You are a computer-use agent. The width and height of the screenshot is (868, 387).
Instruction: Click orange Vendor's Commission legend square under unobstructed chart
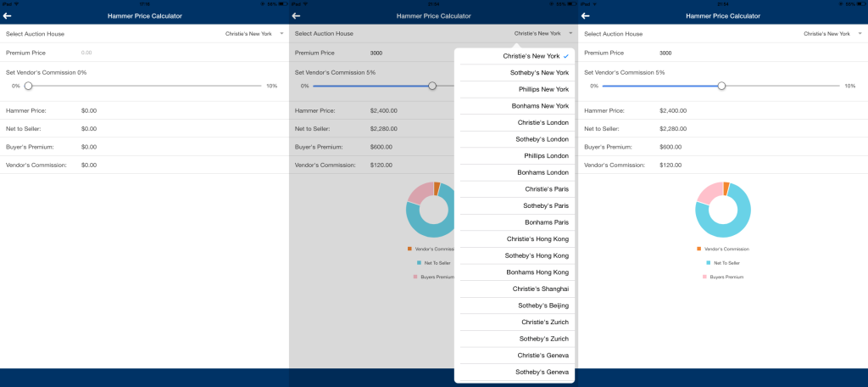tap(699, 249)
